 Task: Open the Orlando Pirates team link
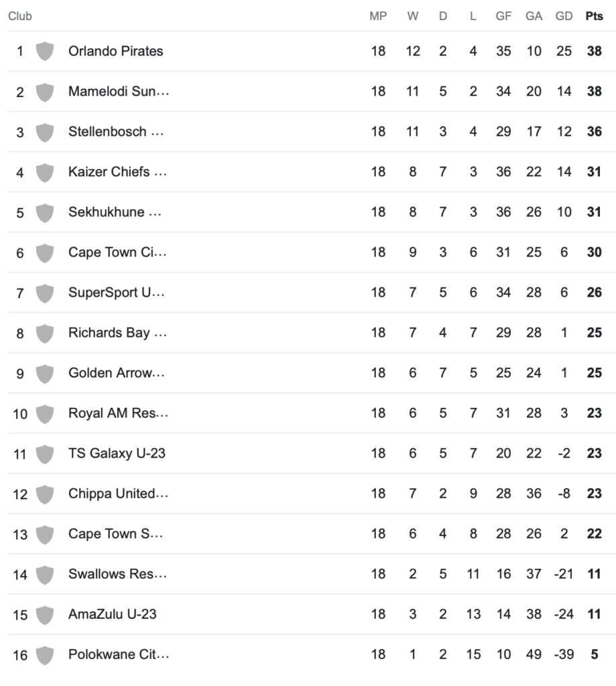tap(115, 51)
